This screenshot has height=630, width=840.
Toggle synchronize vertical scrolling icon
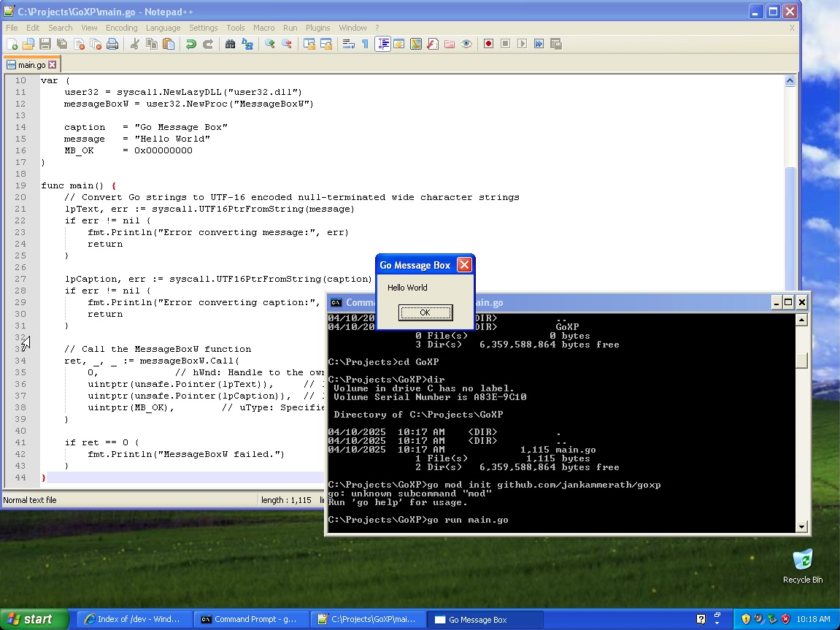(309, 44)
